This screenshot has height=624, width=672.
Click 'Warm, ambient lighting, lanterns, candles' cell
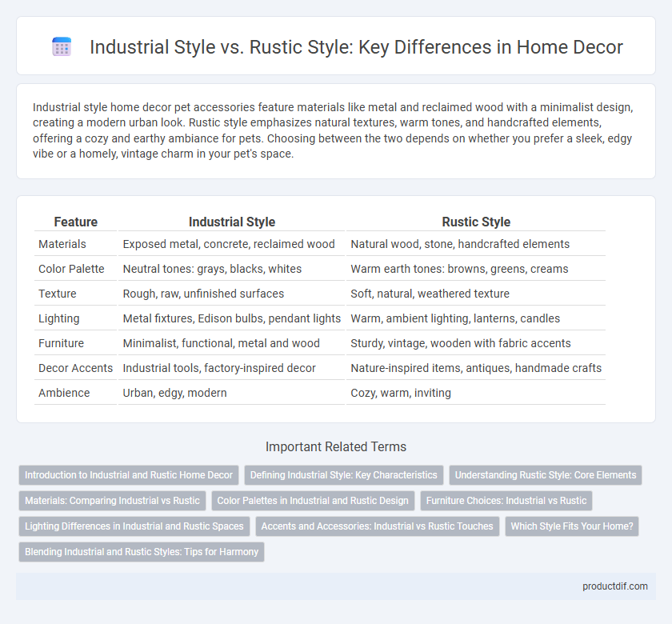coord(476,318)
